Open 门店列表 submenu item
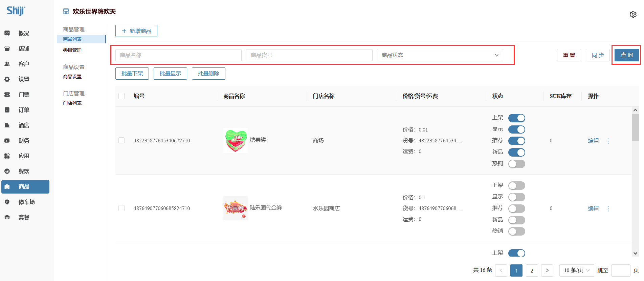This screenshot has width=644, height=281. tap(72, 103)
